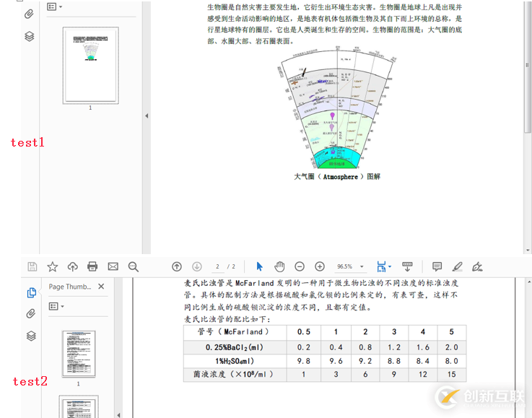Select the arrow Selection tool
This screenshot has width=532, height=418.
coord(260,266)
